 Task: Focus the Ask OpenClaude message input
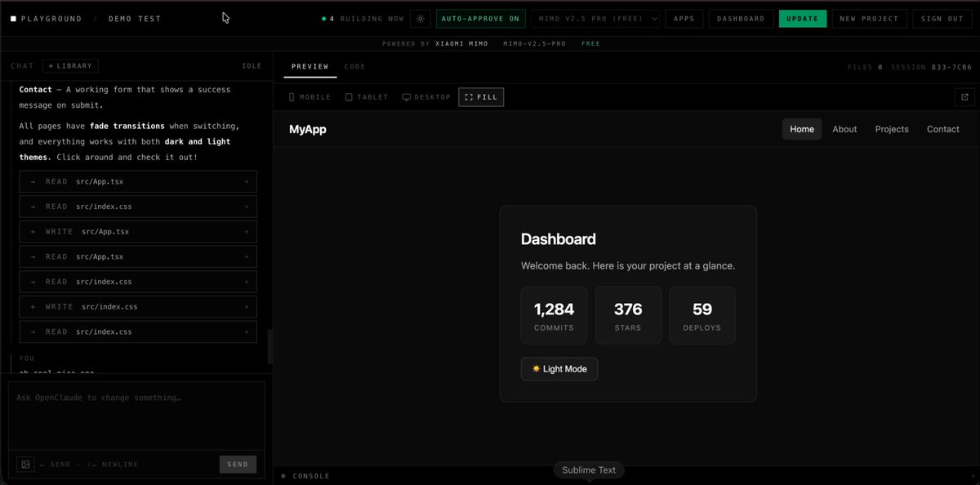(x=136, y=415)
